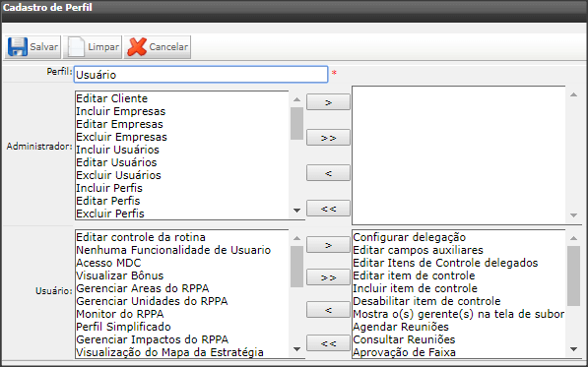Remove all Administrador items with <<

[328, 209]
